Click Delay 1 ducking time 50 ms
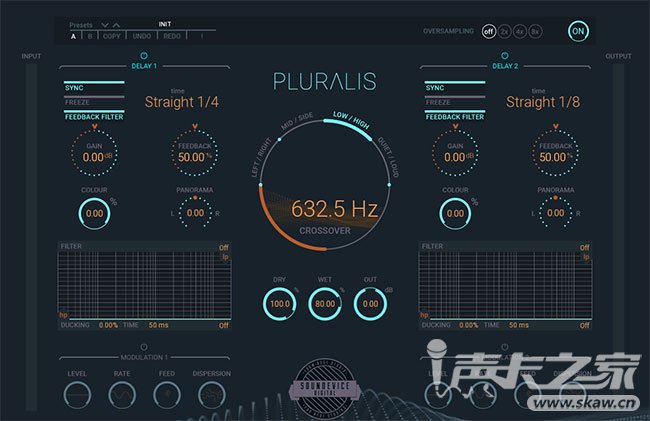This screenshot has width=650, height=421. (158, 325)
